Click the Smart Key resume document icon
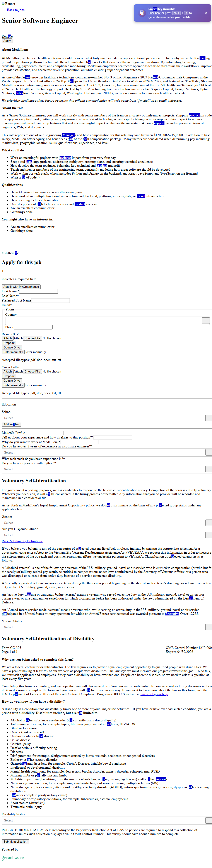 [142, 13]
